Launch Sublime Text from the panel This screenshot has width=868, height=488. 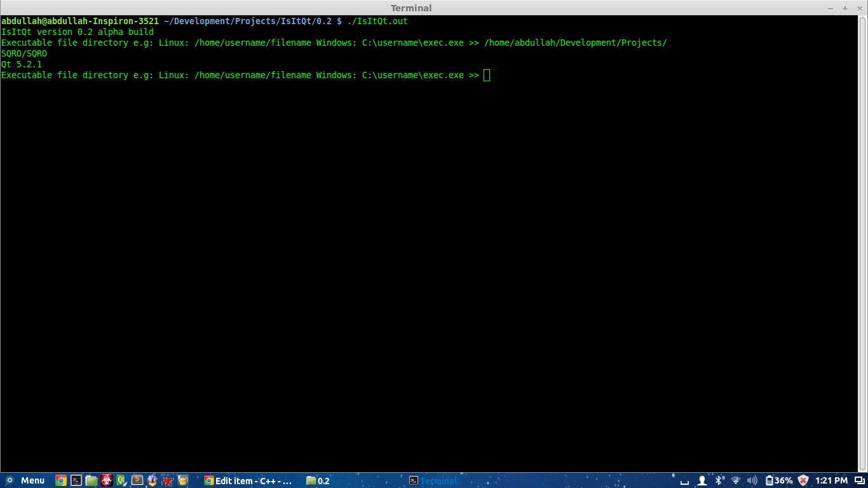[x=137, y=480]
